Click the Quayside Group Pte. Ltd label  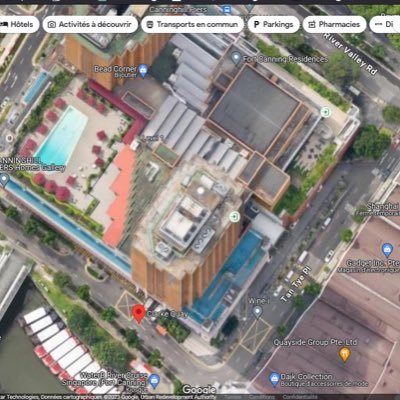[315, 342]
